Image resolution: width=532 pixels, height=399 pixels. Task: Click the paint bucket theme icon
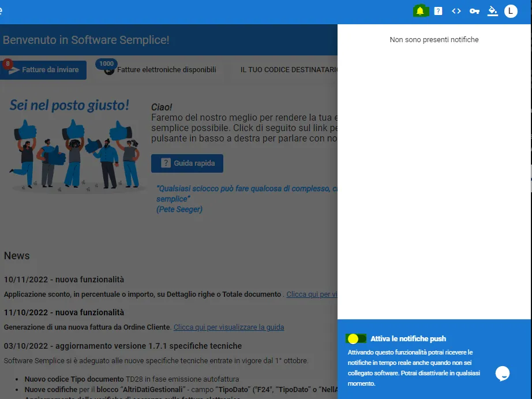point(492,11)
